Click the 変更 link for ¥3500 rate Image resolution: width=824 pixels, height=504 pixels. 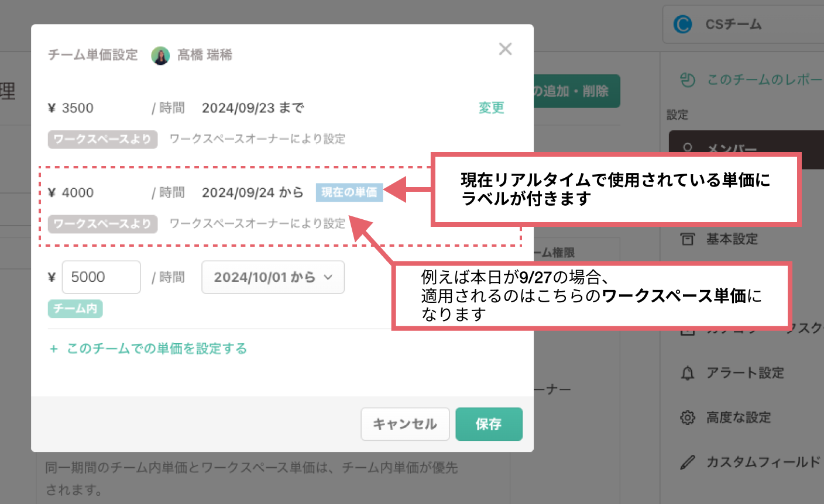click(491, 108)
